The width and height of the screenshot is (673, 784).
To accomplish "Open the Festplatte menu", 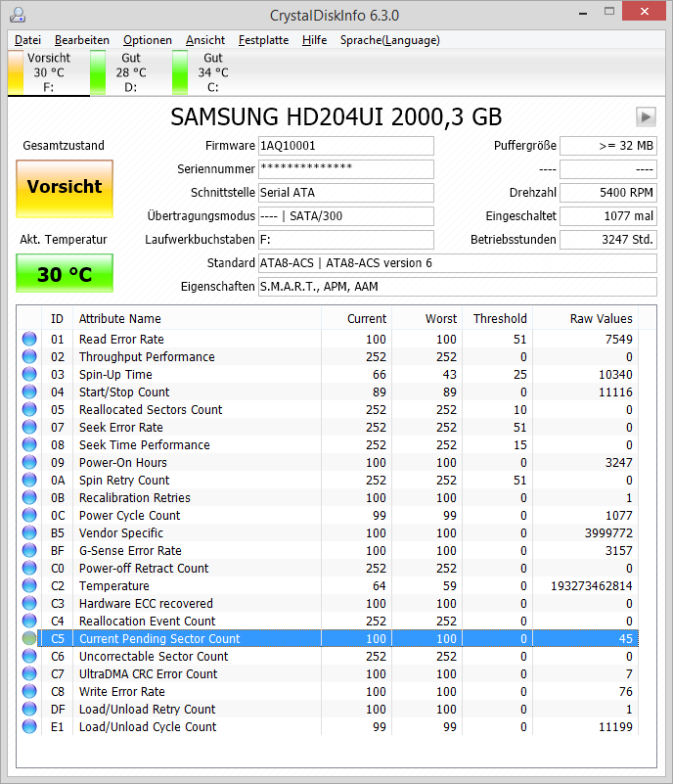I will click(263, 40).
